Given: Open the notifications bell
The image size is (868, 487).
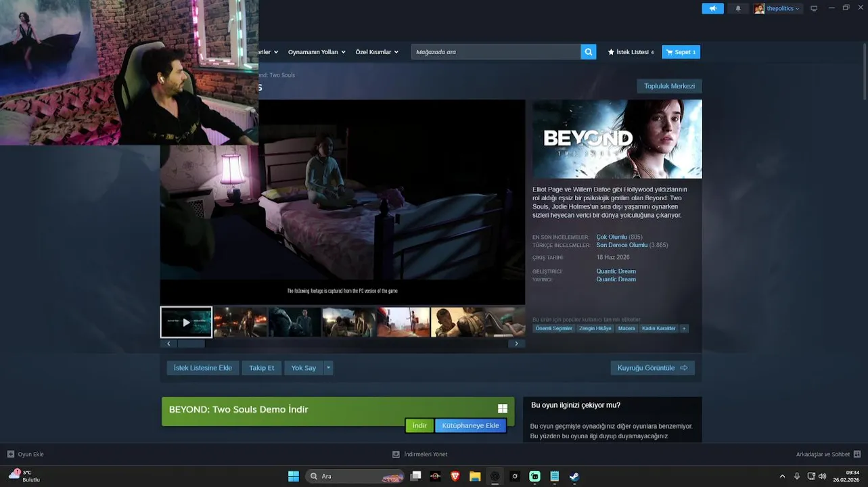Looking at the screenshot, I should point(738,9).
